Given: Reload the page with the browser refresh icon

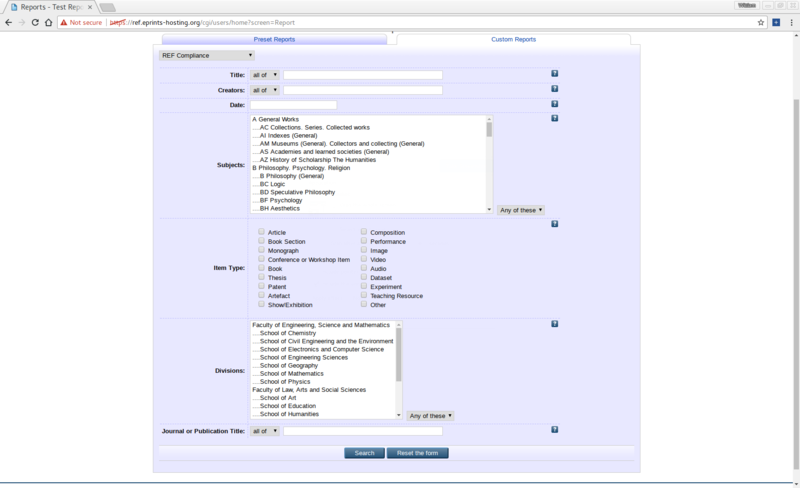Looking at the screenshot, I should tap(35, 22).
